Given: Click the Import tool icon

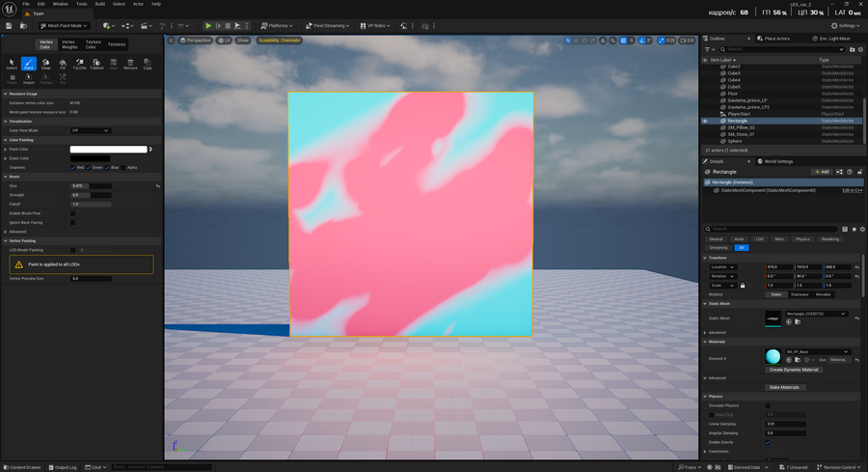Looking at the screenshot, I should (29, 79).
